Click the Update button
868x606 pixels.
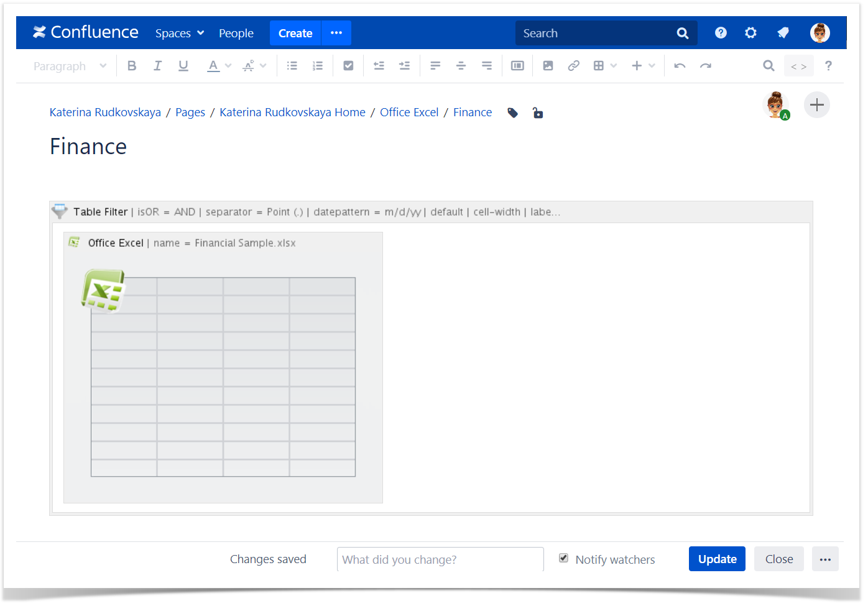716,559
